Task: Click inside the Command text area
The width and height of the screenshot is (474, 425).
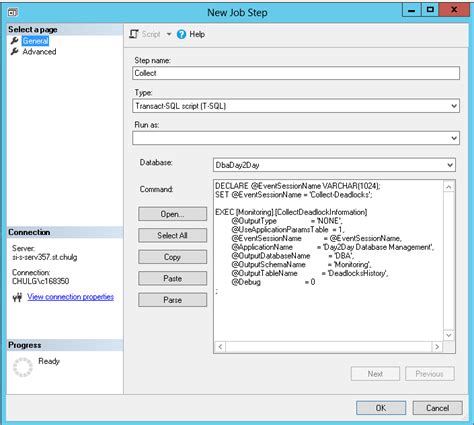Action: (x=328, y=261)
